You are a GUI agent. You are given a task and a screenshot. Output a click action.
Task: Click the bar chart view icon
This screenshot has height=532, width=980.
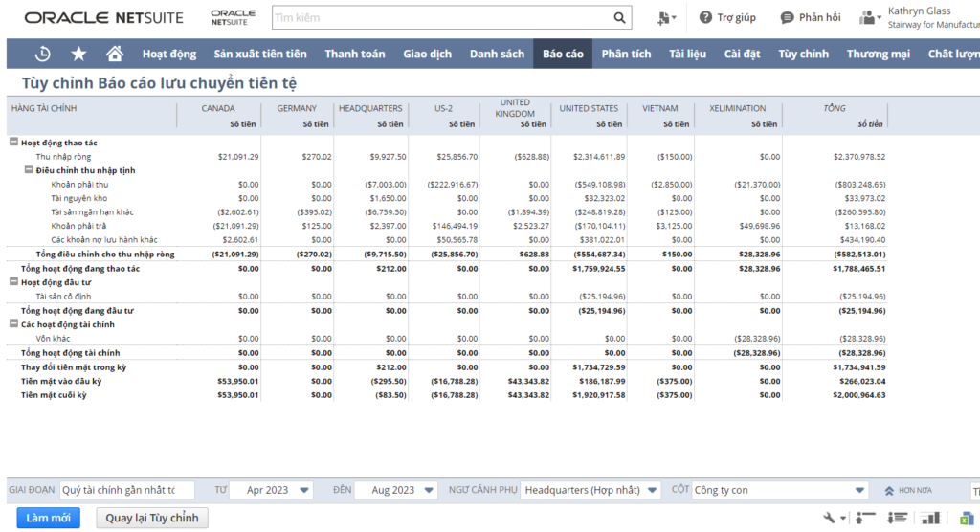[930, 518]
